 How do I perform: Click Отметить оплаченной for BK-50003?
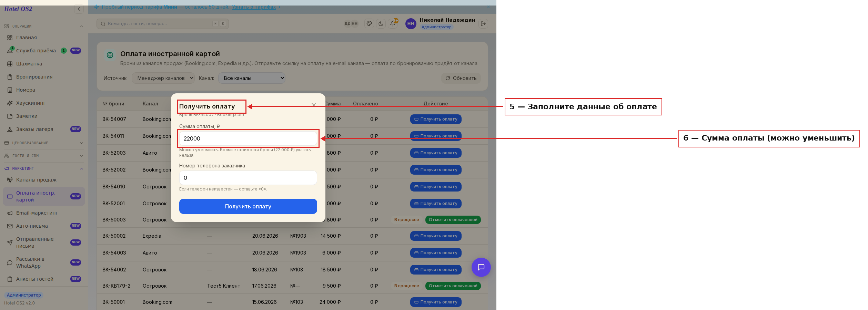[x=453, y=220]
